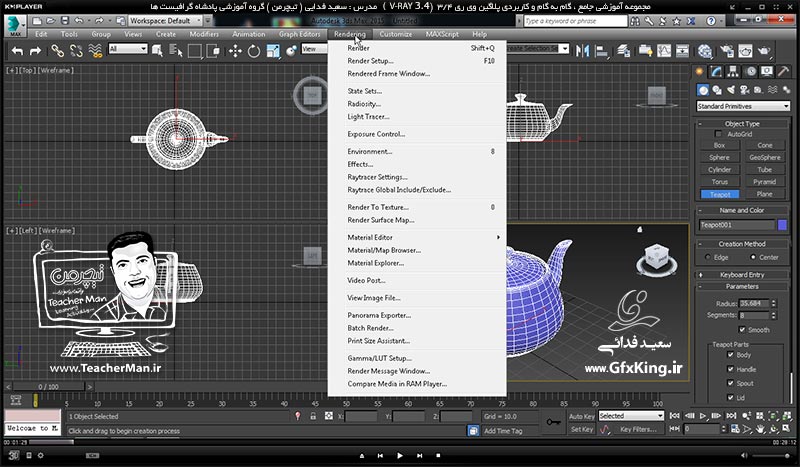The width and height of the screenshot is (800, 467).
Task: Choose Batch Render... menu entry
Action: [417, 328]
